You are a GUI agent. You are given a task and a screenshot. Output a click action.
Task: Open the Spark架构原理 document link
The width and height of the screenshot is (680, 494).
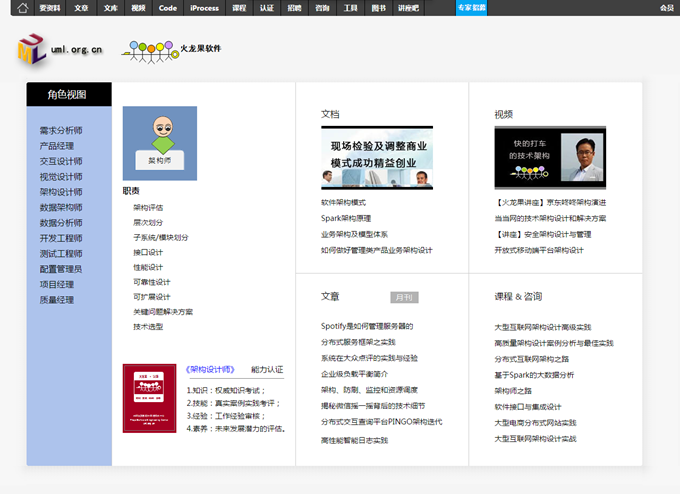point(345,218)
